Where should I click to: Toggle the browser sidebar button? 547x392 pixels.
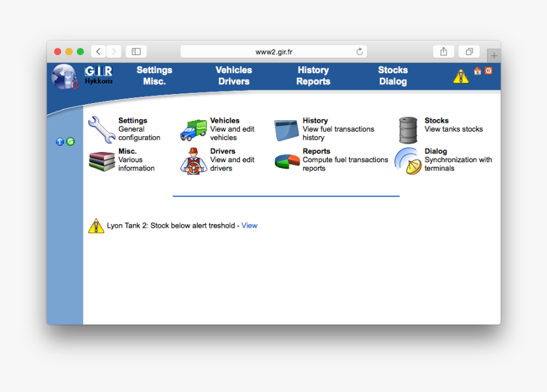(136, 52)
